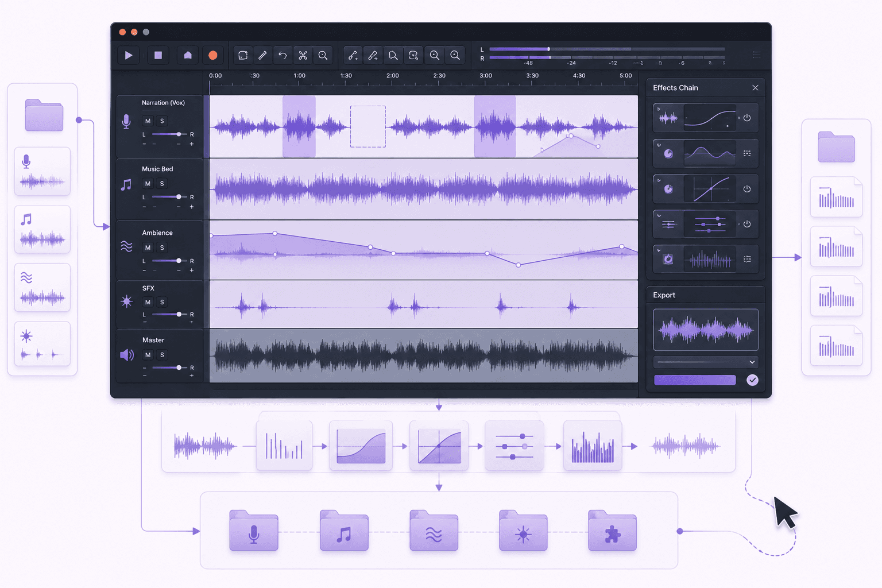Solo the Music Bed track
This screenshot has width=882, height=588.
[162, 184]
